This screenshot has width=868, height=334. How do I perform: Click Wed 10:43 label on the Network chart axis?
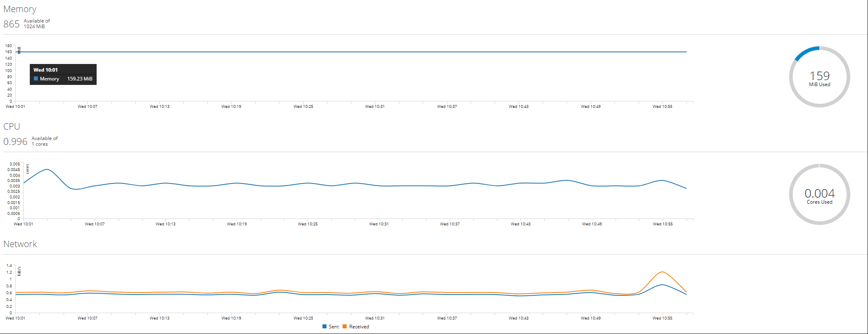point(519,318)
